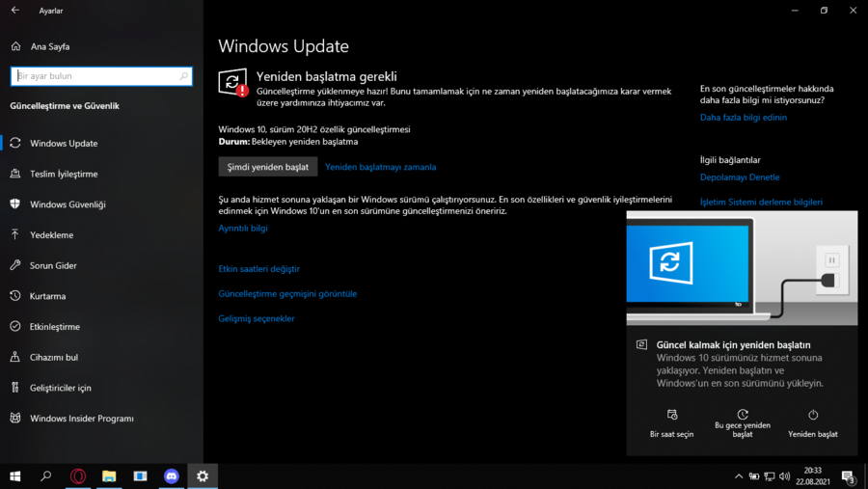The height and width of the screenshot is (489, 868).
Task: Launch Opera browser from taskbar
Action: (x=78, y=476)
